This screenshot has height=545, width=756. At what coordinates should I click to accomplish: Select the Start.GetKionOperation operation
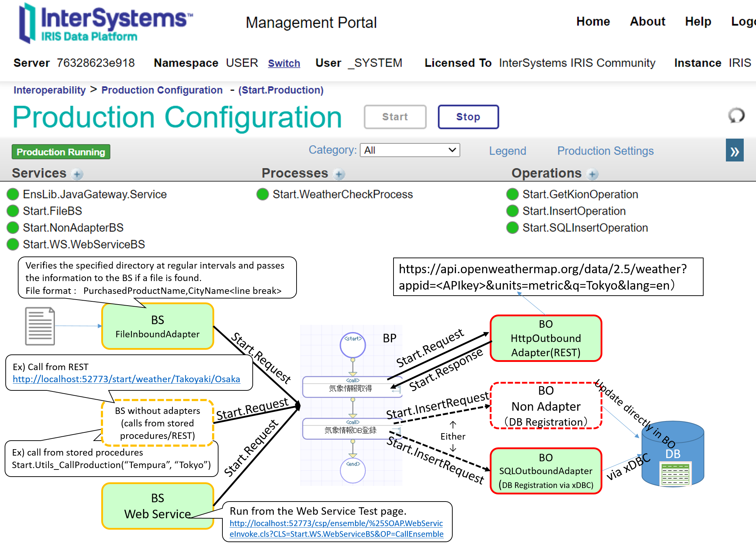580,194
